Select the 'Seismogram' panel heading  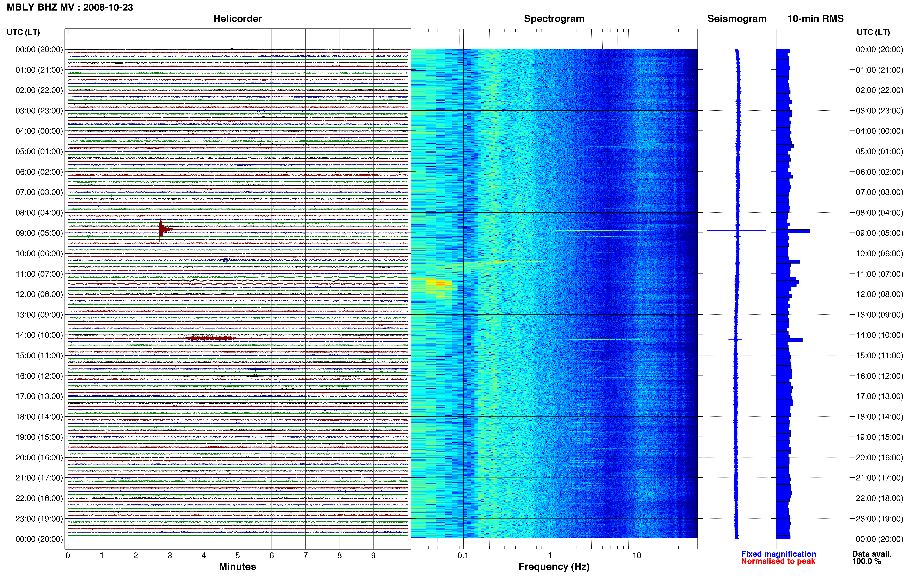(x=736, y=19)
